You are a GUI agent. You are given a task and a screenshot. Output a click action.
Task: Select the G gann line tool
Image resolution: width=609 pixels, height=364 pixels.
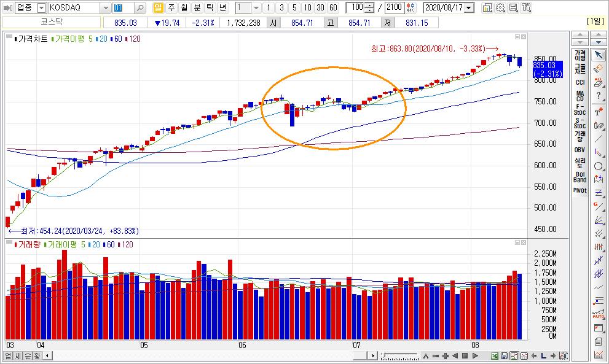[599, 206]
